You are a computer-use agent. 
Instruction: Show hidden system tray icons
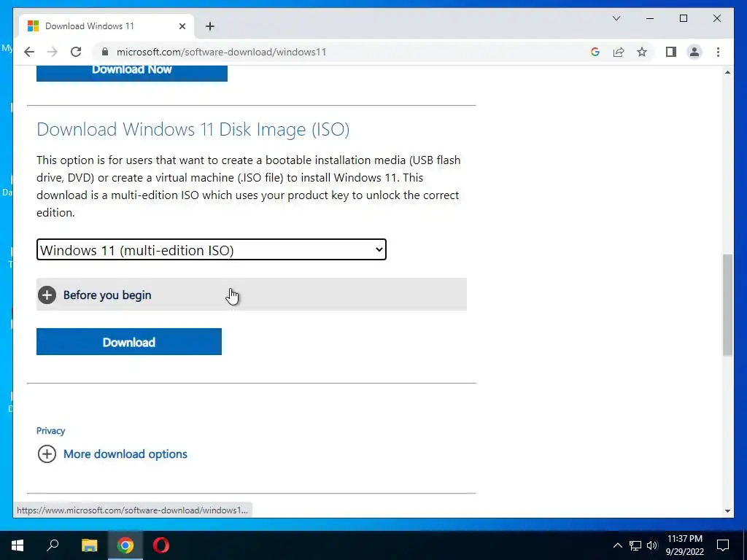(x=617, y=545)
